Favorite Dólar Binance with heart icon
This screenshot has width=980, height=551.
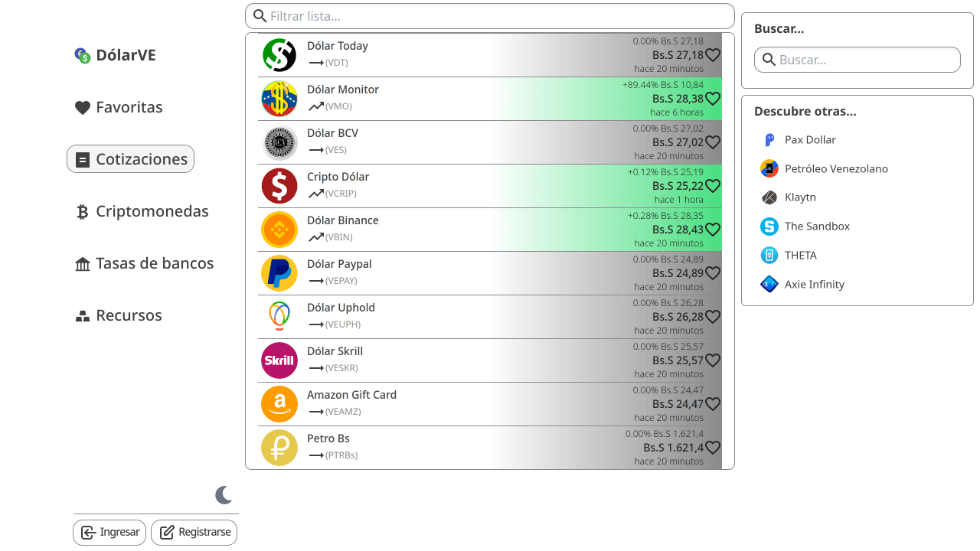click(x=713, y=230)
